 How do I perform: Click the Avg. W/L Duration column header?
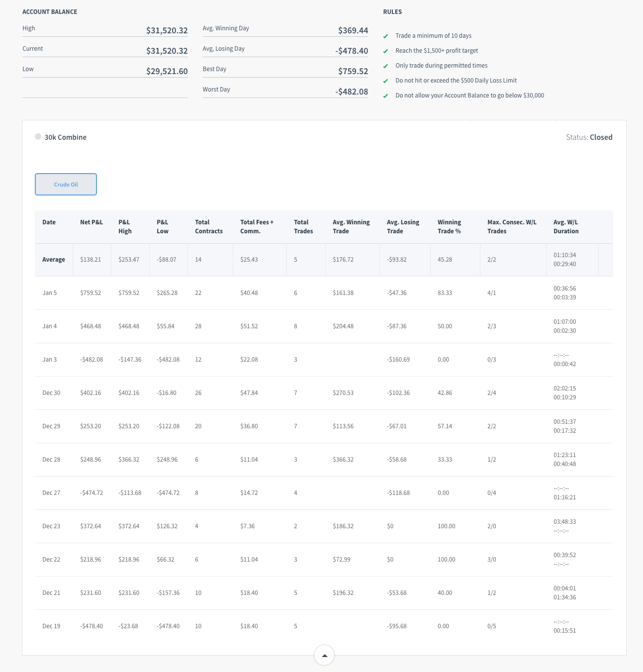click(x=566, y=227)
